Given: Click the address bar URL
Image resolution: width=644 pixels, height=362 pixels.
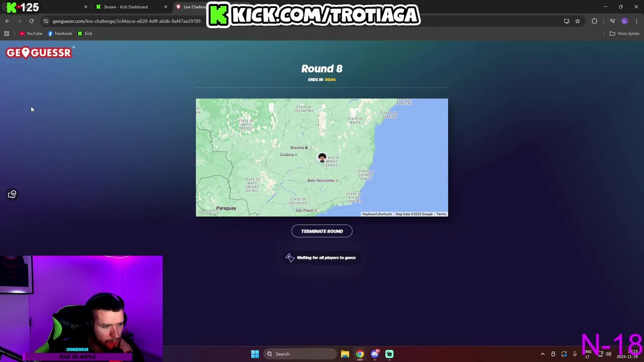Looking at the screenshot, I should point(126,21).
